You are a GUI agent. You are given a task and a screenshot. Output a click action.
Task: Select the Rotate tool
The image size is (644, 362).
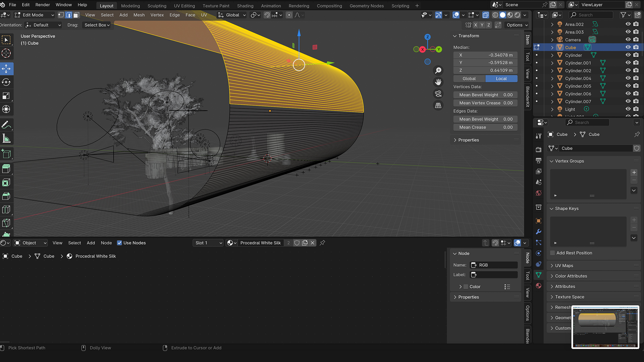click(x=6, y=82)
